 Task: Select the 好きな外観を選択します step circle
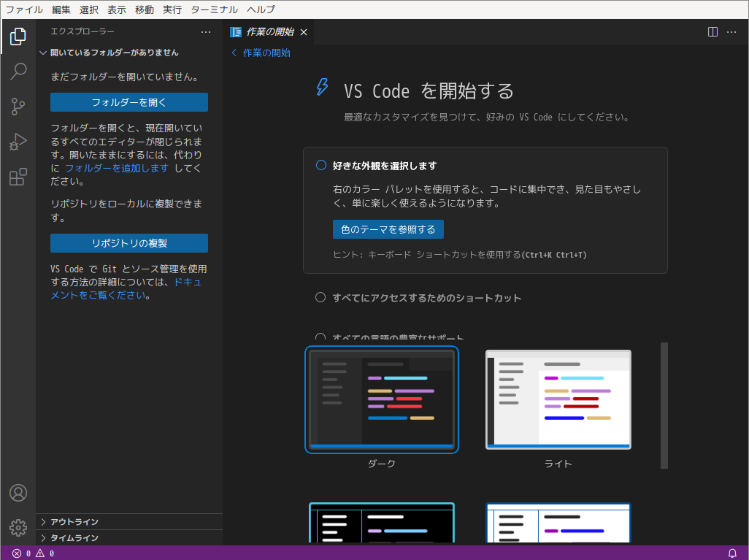[x=321, y=165]
